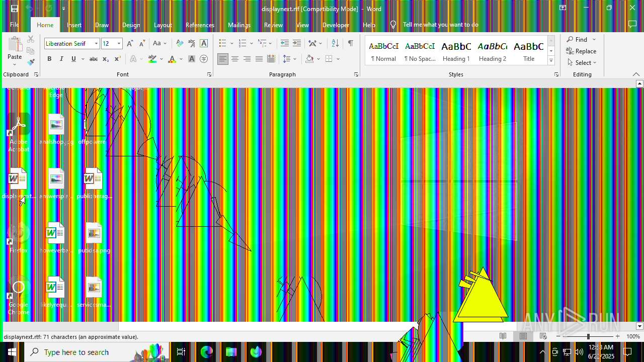The image size is (644, 362).
Task: Open the Phonetic Guide icon
Action: click(x=192, y=43)
